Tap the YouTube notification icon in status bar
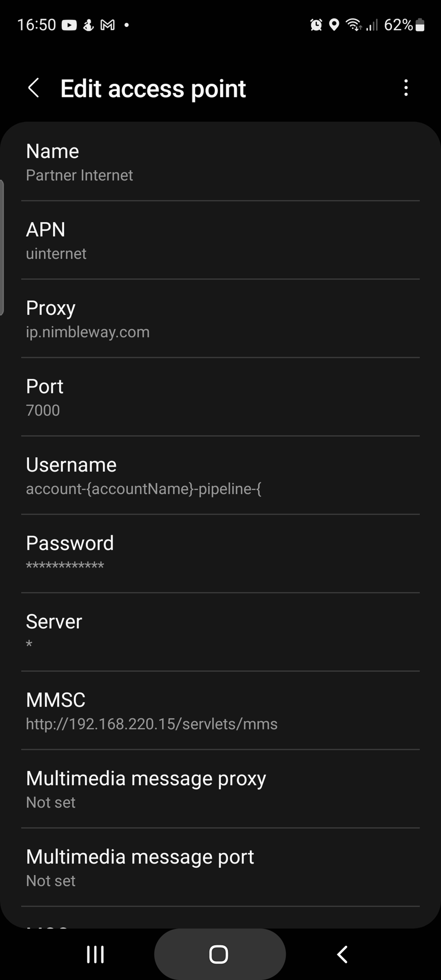Screen dimensions: 441x980 pos(69,25)
